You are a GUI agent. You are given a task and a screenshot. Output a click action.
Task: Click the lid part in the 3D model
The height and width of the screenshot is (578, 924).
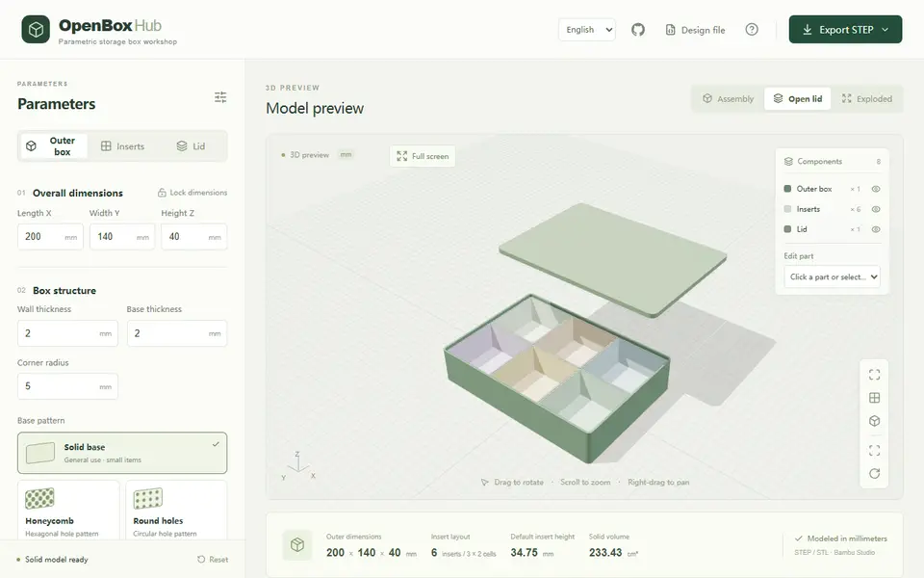coord(613,258)
